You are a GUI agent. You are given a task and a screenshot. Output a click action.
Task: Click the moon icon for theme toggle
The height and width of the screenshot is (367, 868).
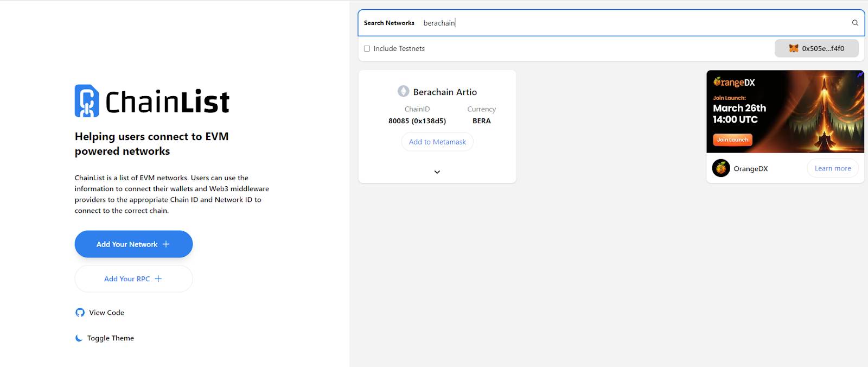(x=79, y=338)
